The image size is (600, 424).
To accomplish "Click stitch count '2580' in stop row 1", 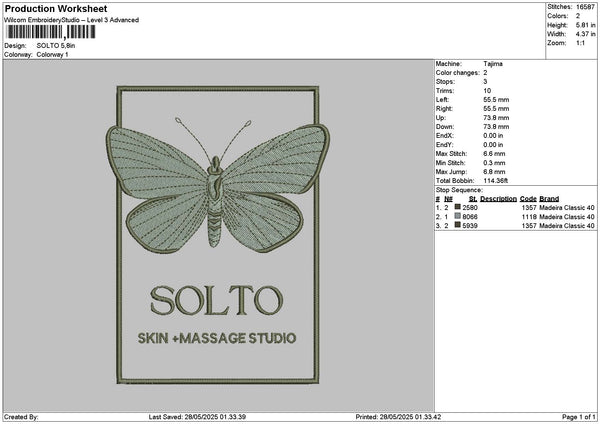I will 470,208.
